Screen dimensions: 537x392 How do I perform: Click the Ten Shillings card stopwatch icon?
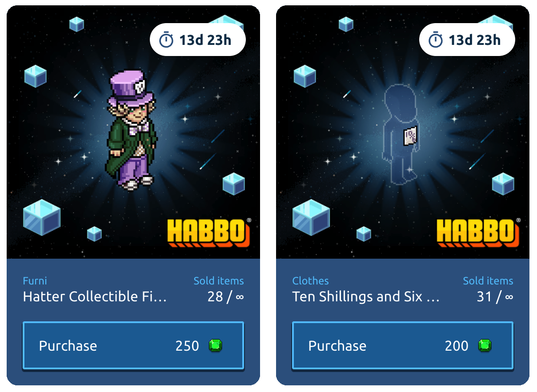coord(436,40)
